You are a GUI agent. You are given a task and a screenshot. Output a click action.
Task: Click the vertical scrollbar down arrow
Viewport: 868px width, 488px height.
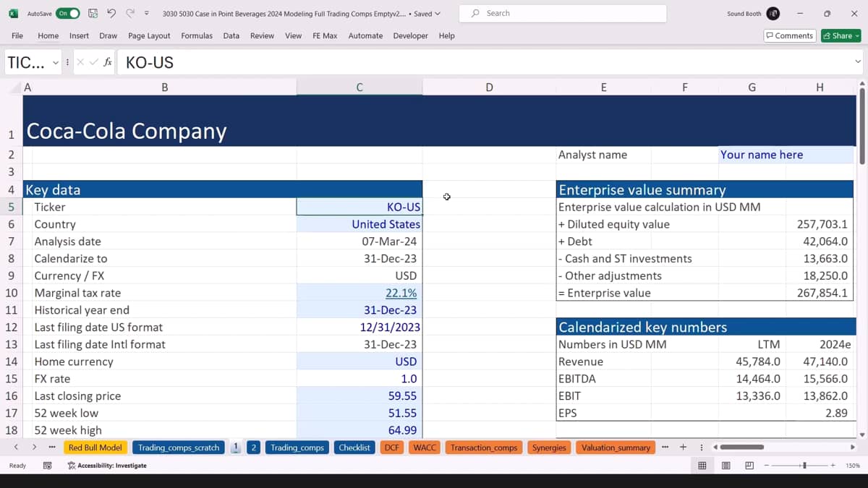[861, 435]
